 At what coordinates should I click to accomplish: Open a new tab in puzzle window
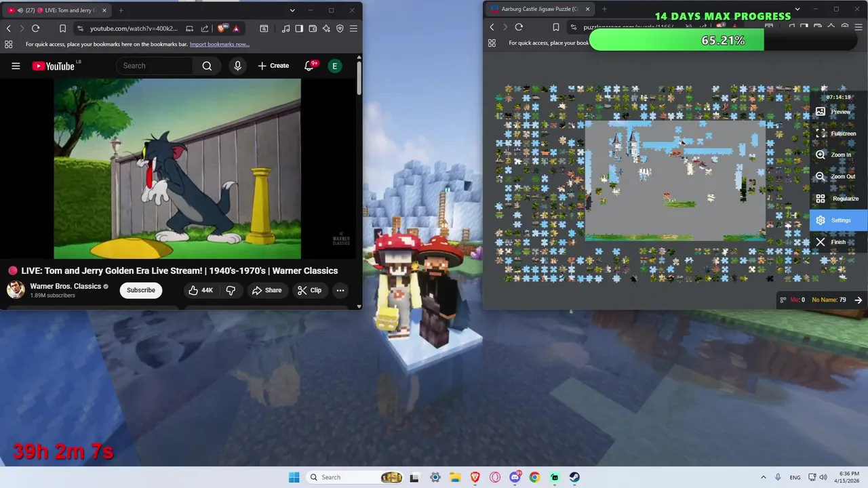coord(604,9)
